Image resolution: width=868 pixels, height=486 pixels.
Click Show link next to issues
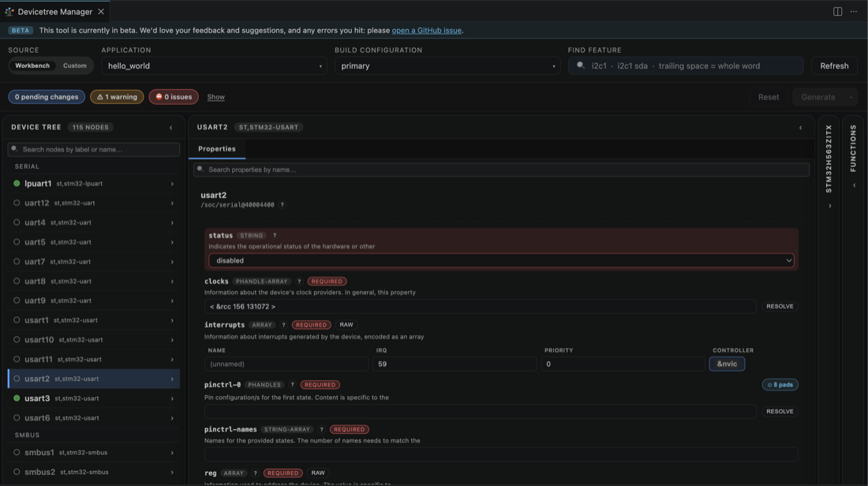pyautogui.click(x=216, y=97)
